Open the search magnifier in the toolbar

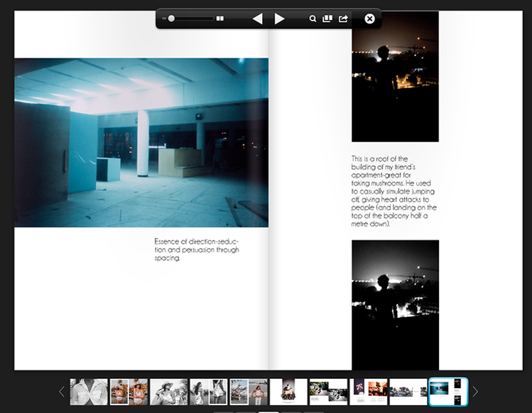313,18
